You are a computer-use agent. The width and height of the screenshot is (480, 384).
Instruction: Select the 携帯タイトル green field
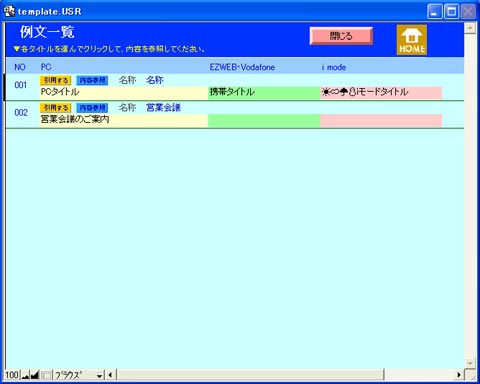264,92
